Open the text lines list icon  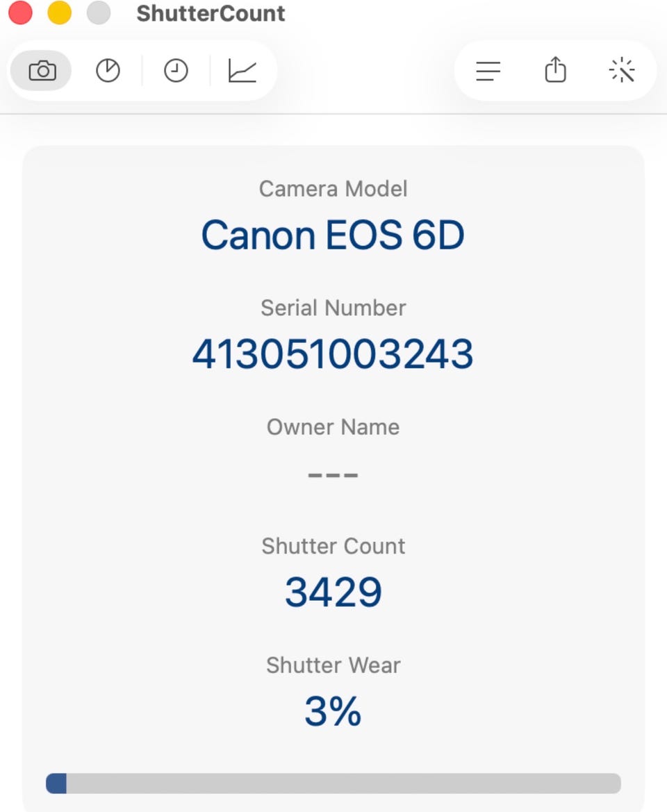point(488,71)
